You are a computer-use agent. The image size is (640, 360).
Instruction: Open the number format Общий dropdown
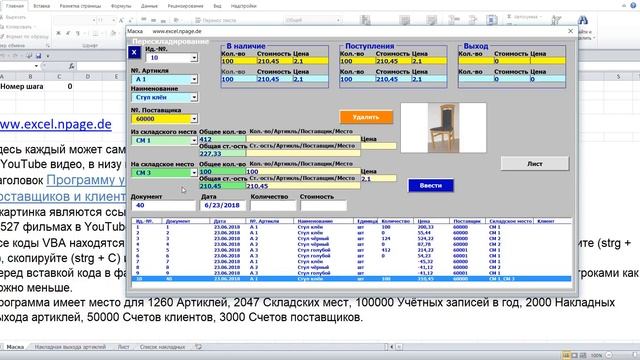(338, 20)
